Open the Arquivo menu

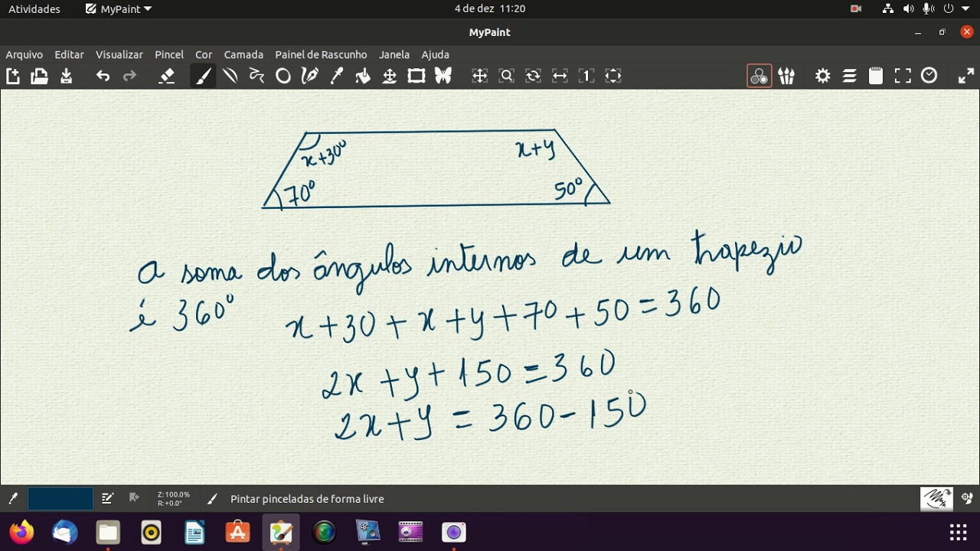point(24,54)
